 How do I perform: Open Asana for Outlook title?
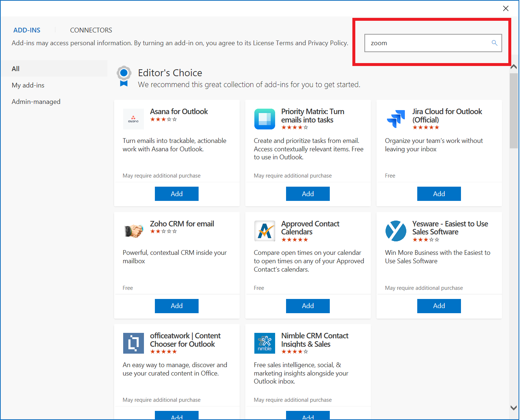[x=179, y=112]
